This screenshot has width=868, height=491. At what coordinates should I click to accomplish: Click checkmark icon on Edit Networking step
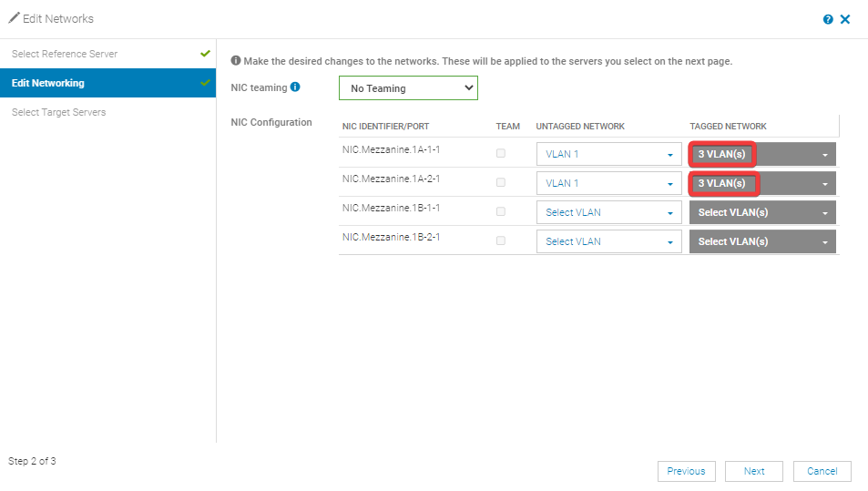click(205, 83)
